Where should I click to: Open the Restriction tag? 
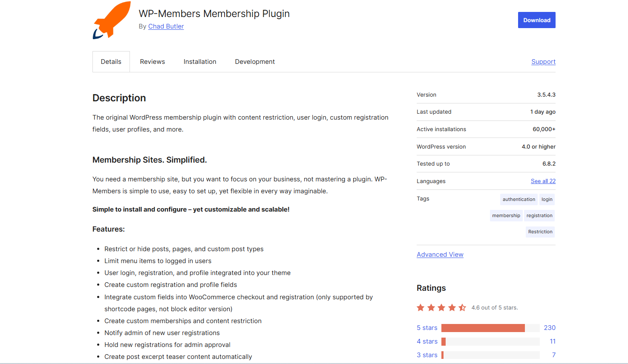(x=540, y=232)
